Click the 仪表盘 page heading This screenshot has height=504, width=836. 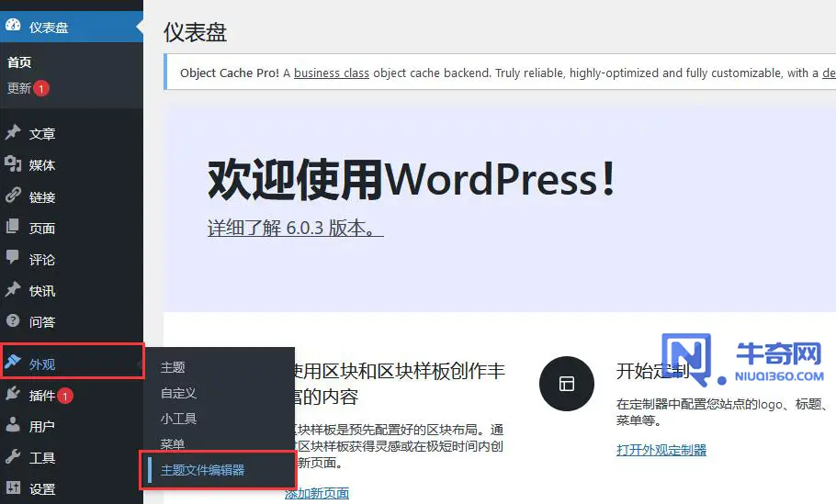[x=195, y=32]
